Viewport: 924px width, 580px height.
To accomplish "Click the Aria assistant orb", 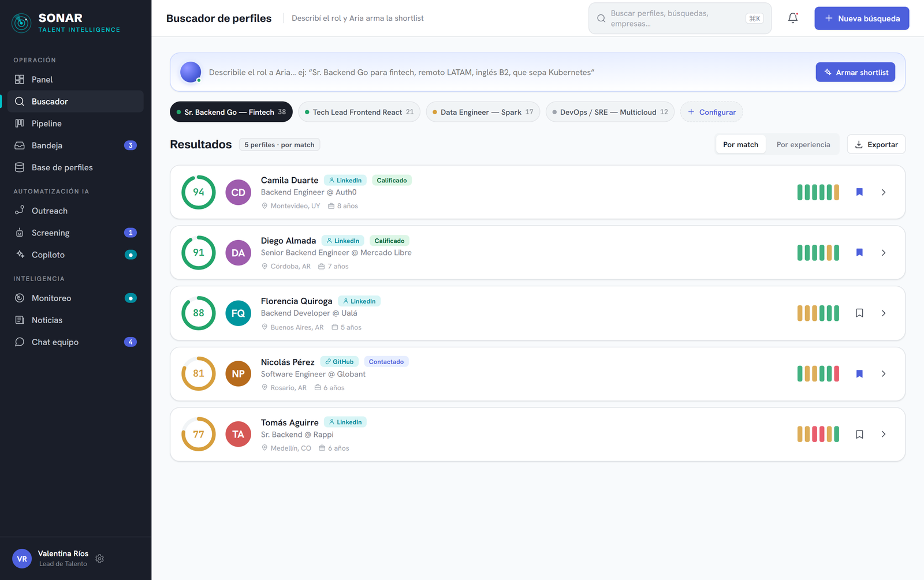I will tap(191, 72).
